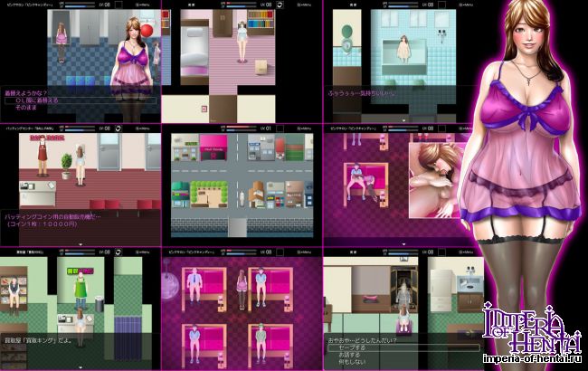Click the refrigerator in the bottom-right room

[x=441, y=290]
